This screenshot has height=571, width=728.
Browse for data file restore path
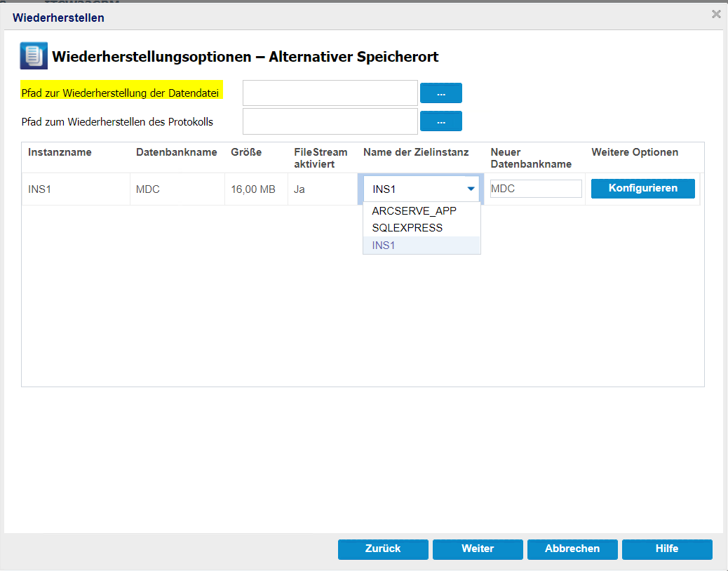440,93
